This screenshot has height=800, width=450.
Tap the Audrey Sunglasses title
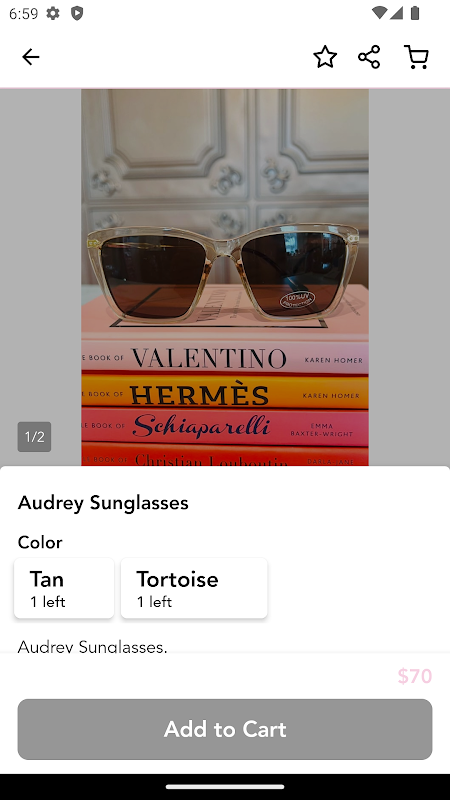coord(103,503)
